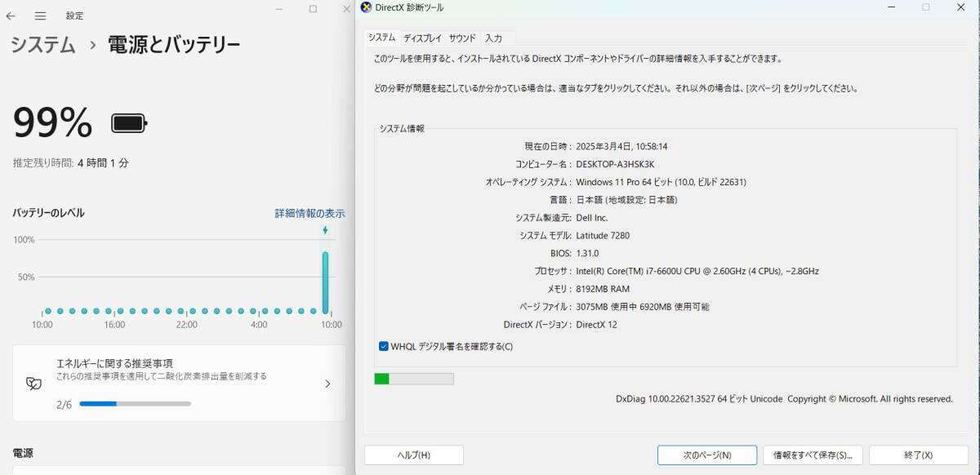This screenshot has width=980, height=475.
Task: Open the Settings navigation hamburger menu
Action: pyautogui.click(x=38, y=16)
